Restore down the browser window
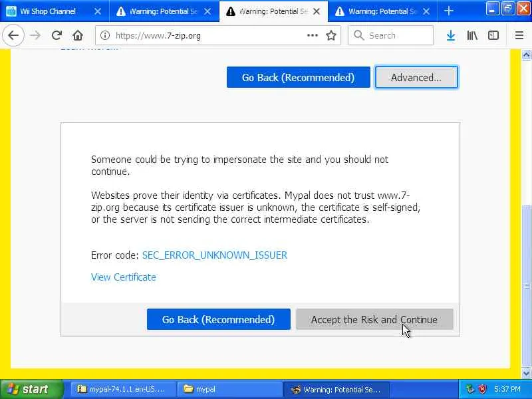 pos(508,9)
